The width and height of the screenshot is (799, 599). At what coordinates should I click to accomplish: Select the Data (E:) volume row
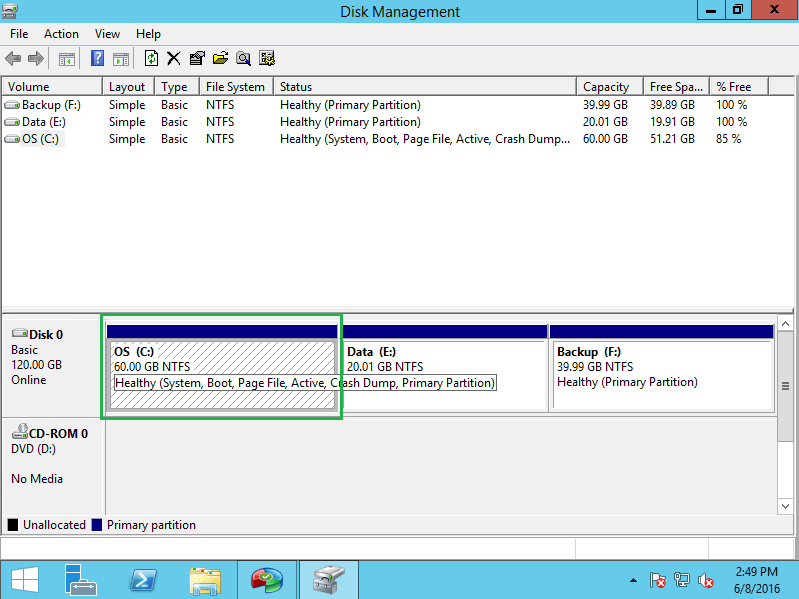click(397, 122)
